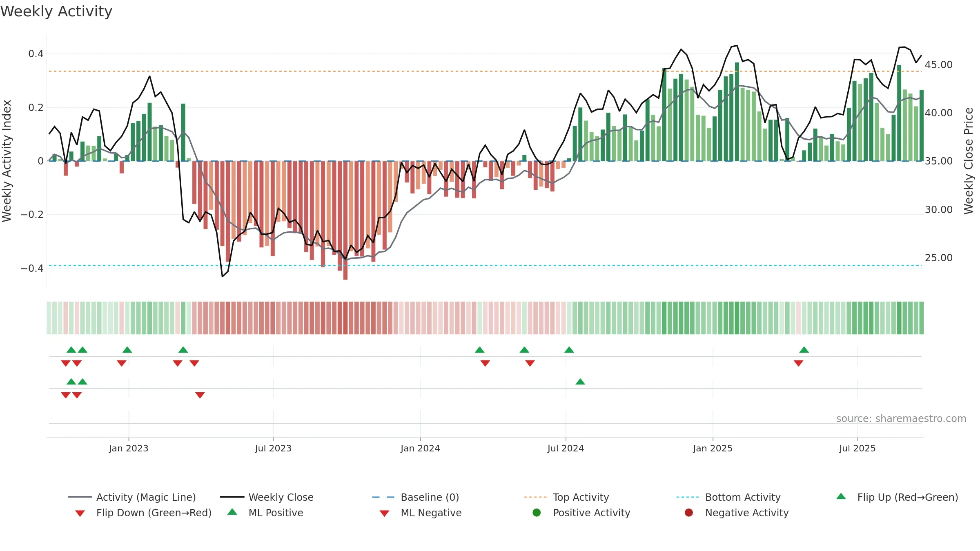
Task: Click the flip-up marker nearest Jul 2024
Action: coord(569,350)
